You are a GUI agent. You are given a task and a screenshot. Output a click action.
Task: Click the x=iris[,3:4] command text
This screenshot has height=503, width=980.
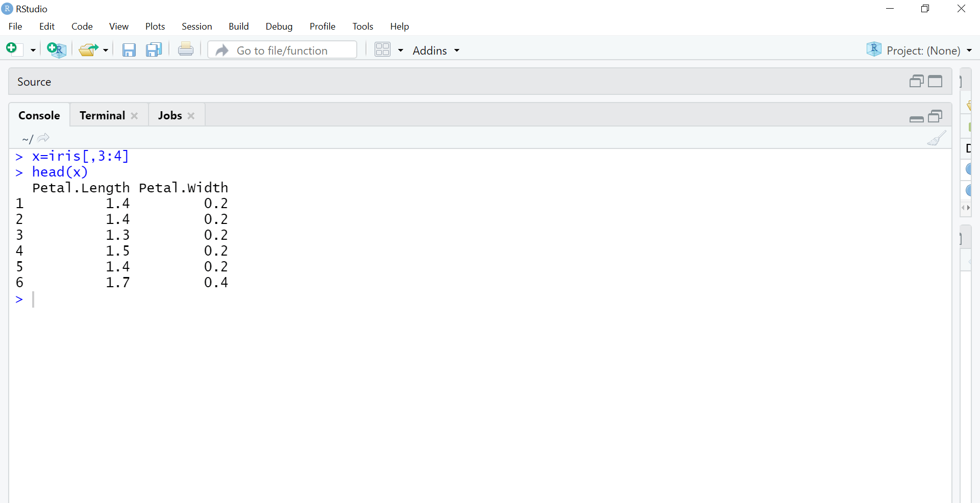pos(81,156)
